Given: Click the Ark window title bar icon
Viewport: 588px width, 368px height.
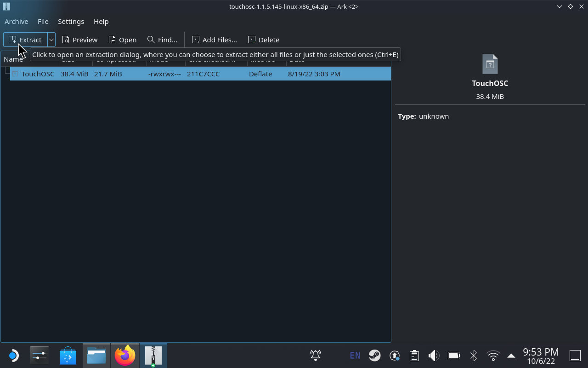Looking at the screenshot, I should click(x=6, y=6).
